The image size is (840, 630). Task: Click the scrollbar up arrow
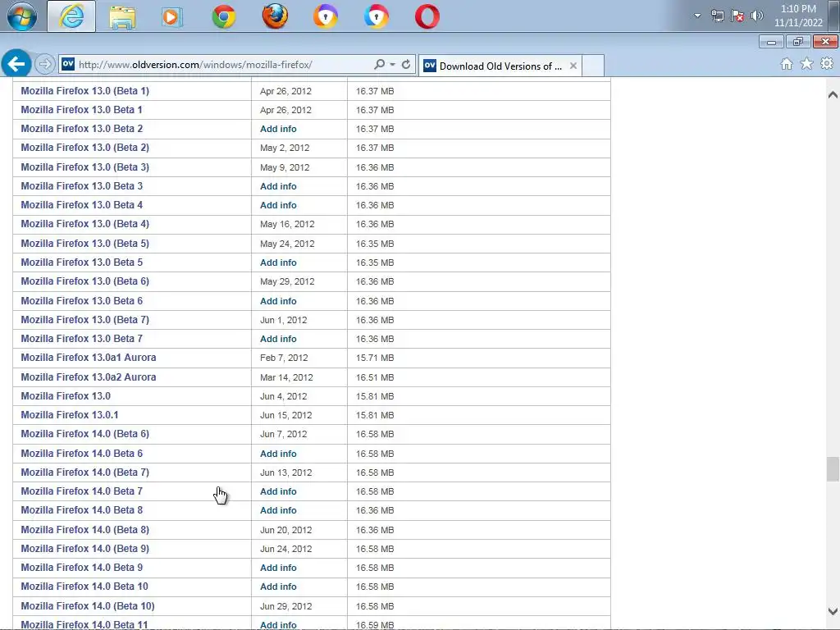(833, 95)
